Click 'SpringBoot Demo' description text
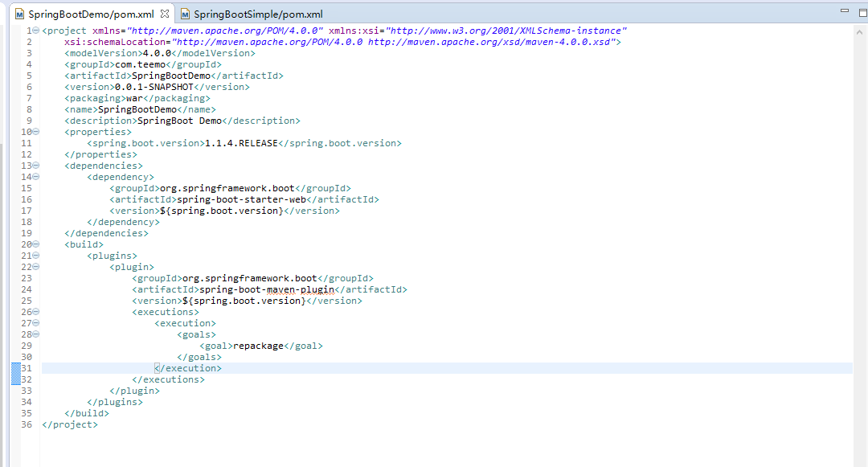The image size is (868, 467). tap(179, 121)
